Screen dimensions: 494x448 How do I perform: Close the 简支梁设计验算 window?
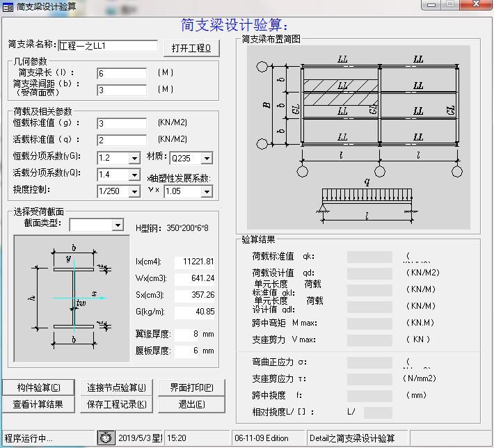[476, 4]
